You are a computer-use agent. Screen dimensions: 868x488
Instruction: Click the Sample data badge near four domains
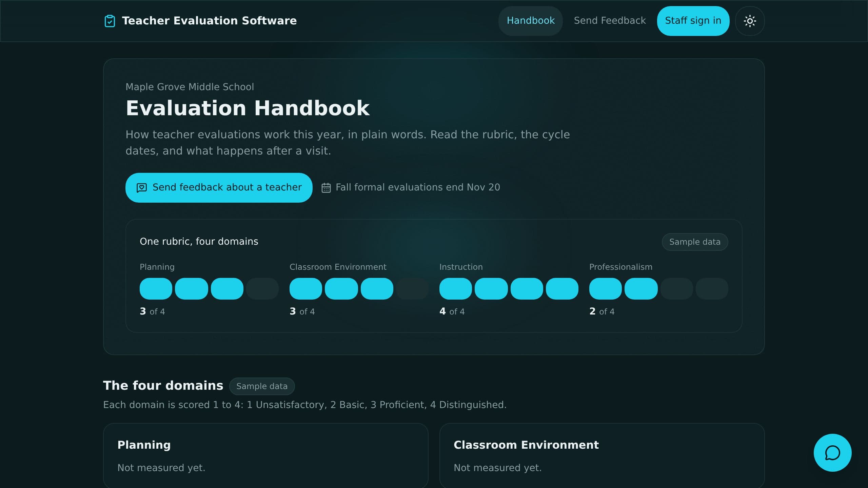pos(262,386)
